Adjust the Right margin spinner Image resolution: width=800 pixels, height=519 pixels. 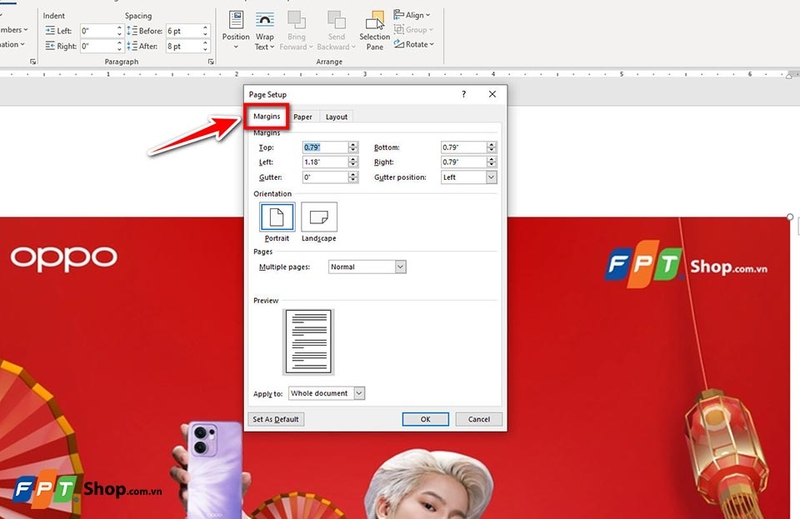point(491,162)
